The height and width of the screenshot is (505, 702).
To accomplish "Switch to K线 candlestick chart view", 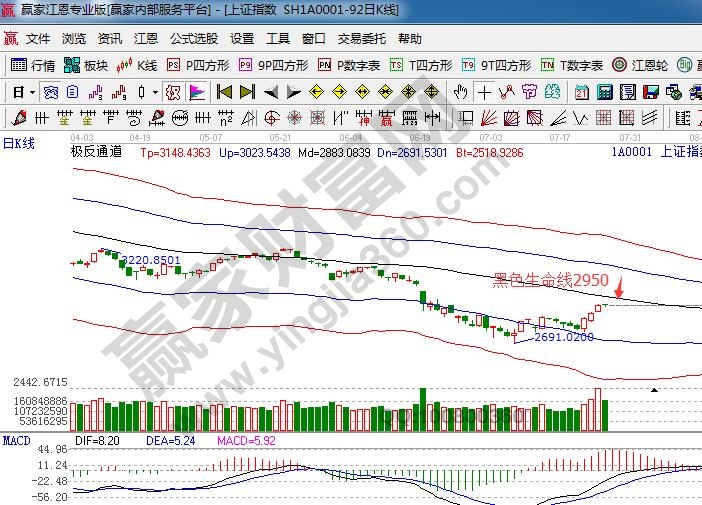I will tap(138, 65).
